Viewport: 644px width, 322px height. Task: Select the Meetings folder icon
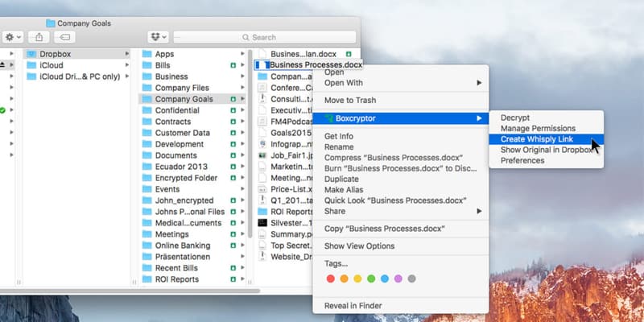[x=147, y=234]
